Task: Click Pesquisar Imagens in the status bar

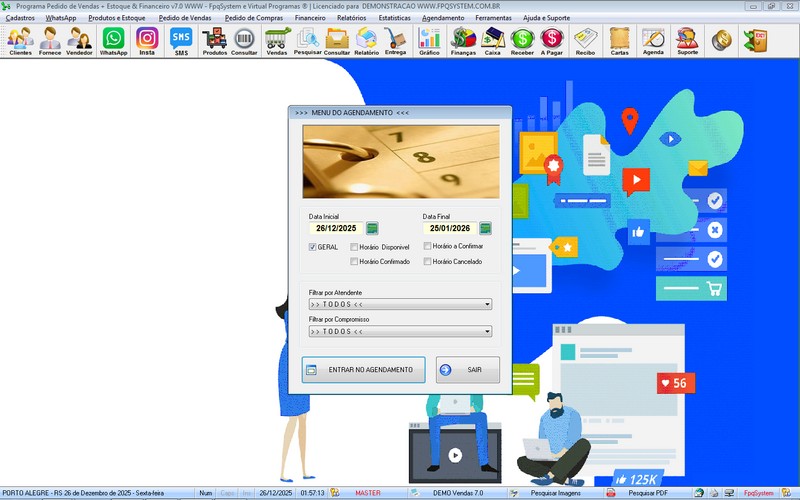Action: [555, 493]
